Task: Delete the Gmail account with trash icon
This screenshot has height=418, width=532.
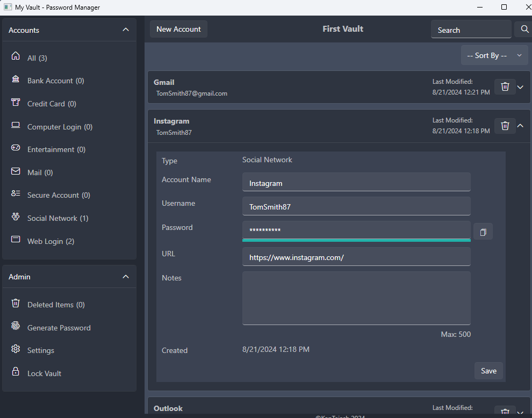Action: (x=505, y=87)
